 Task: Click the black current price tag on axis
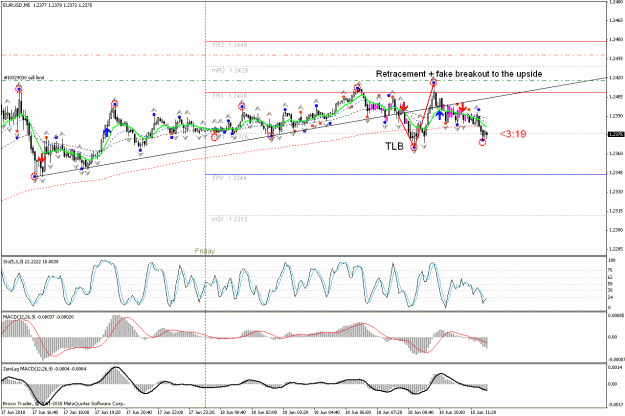point(615,134)
